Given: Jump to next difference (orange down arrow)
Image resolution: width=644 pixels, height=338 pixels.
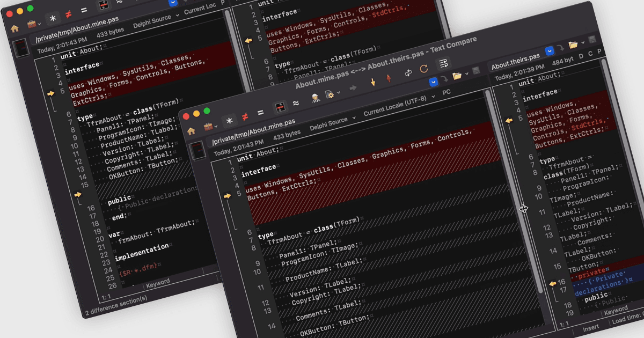Looking at the screenshot, I should pyautogui.click(x=373, y=83).
